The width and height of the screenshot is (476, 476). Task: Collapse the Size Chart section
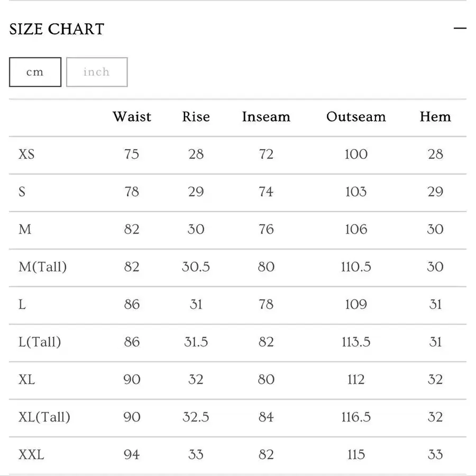coord(460,29)
